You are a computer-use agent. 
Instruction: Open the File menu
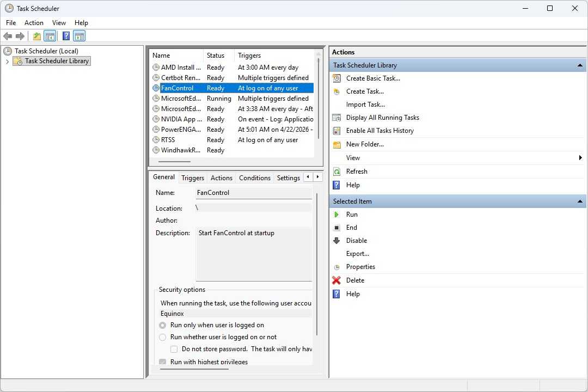(11, 23)
